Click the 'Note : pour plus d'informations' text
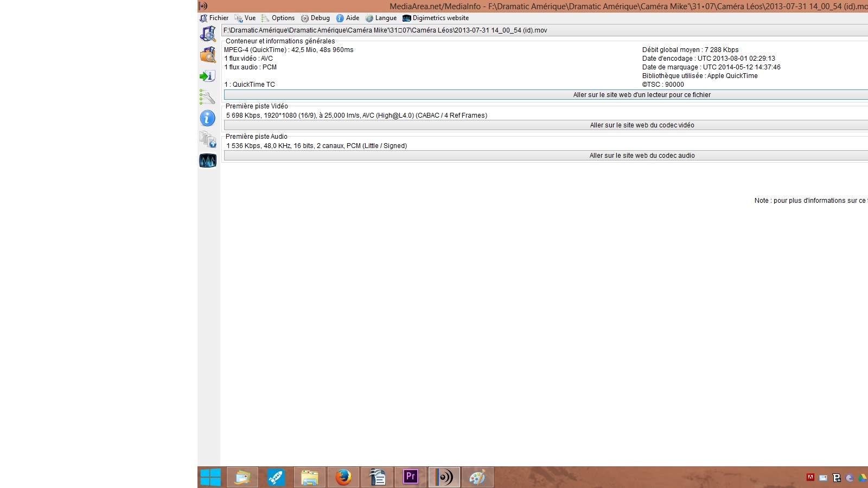868x488 pixels. [811, 201]
